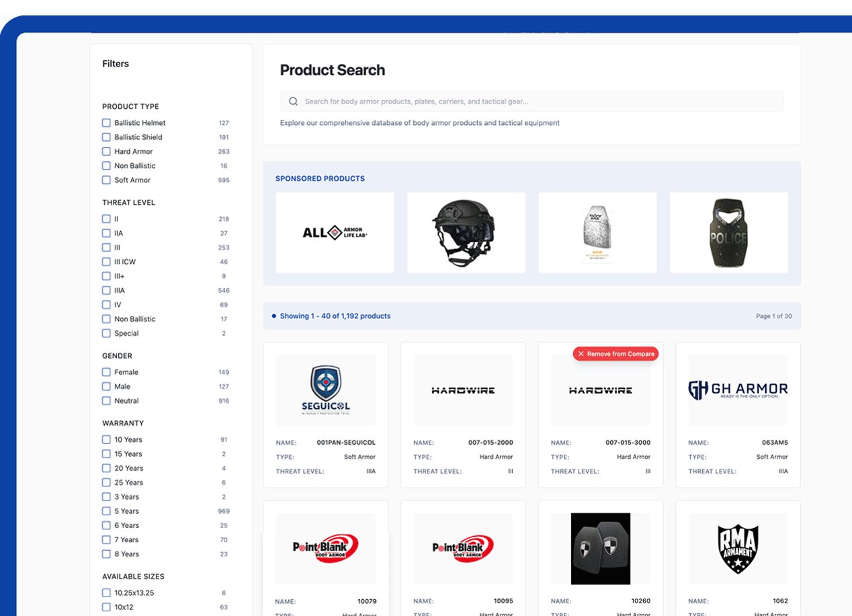This screenshot has height=616, width=852.
Task: Enable the 25 Years warranty filter
Action: [x=106, y=482]
